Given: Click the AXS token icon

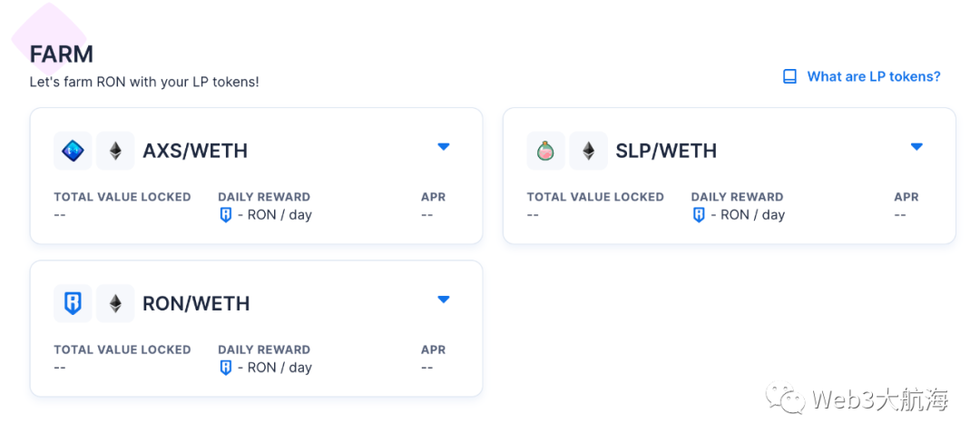Looking at the screenshot, I should tap(73, 151).
